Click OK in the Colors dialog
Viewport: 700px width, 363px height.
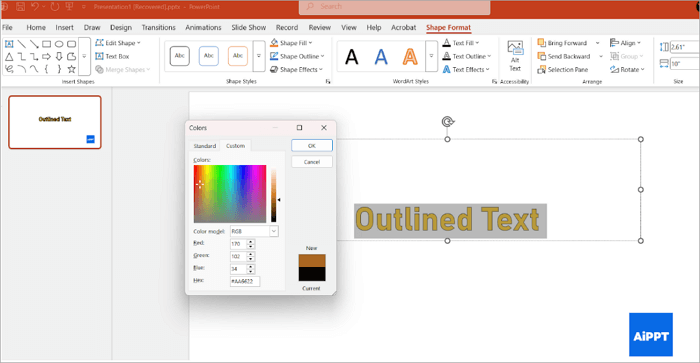click(312, 146)
